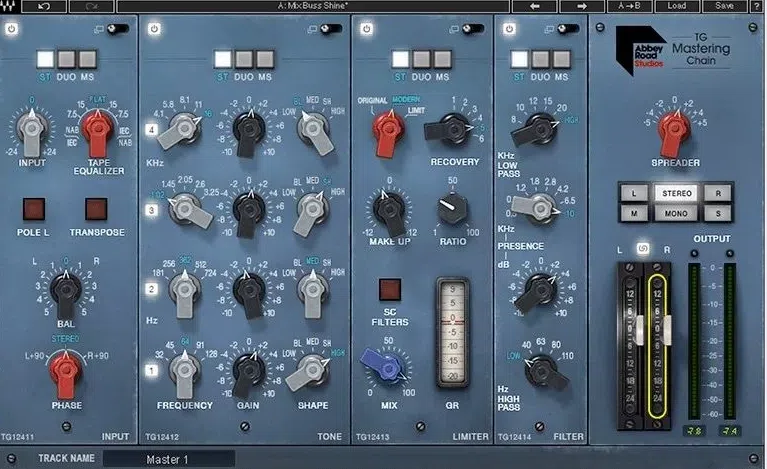Select ST mode on INPUT module

pyautogui.click(x=45, y=59)
